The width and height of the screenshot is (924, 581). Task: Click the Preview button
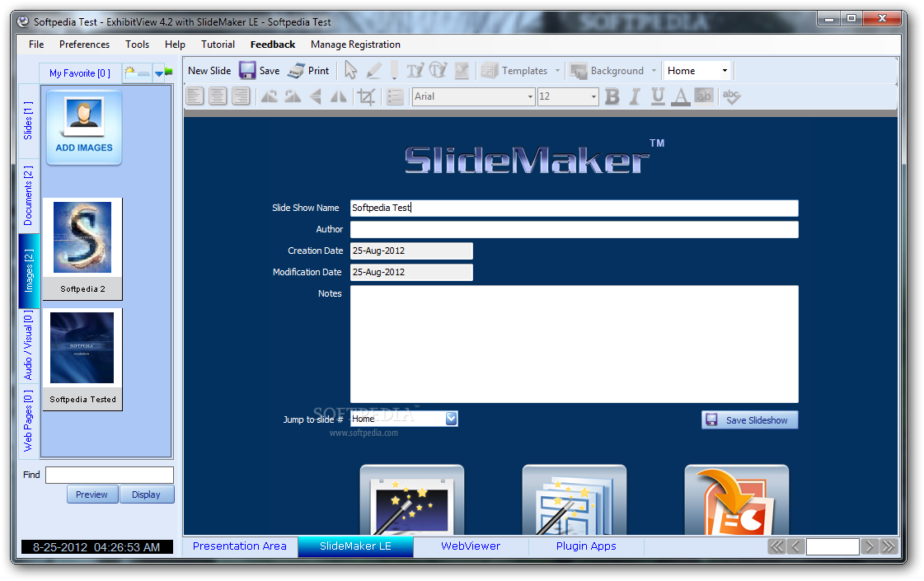(92, 494)
